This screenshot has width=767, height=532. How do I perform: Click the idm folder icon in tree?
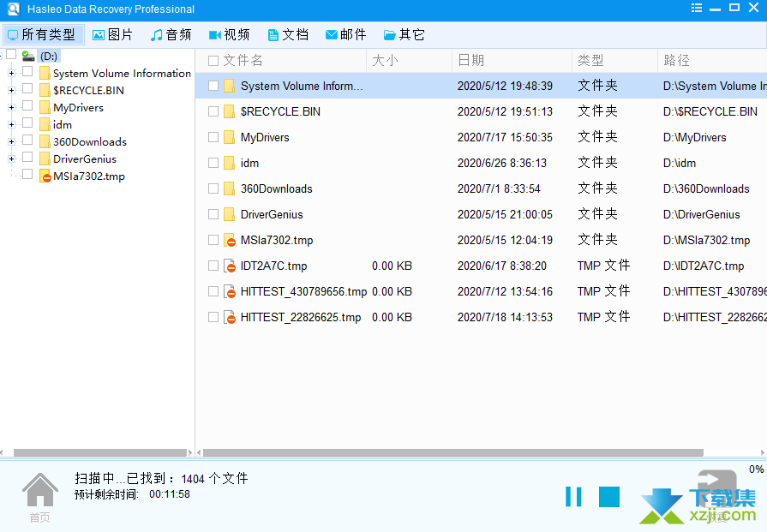(x=45, y=125)
